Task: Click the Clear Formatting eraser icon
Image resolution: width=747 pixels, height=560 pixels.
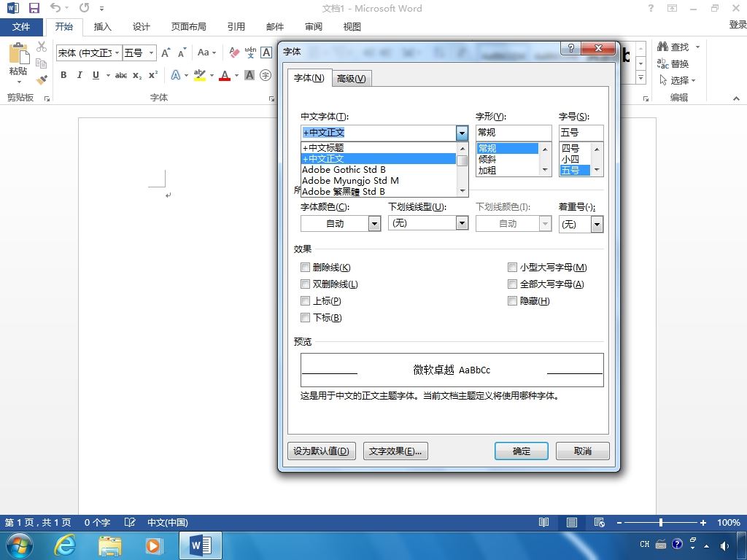Action: [234, 52]
